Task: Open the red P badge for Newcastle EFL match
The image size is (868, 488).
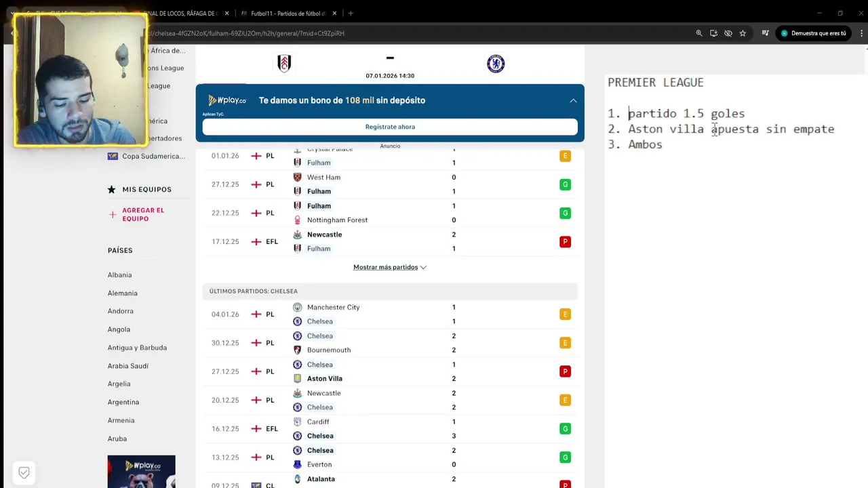Action: pos(565,242)
